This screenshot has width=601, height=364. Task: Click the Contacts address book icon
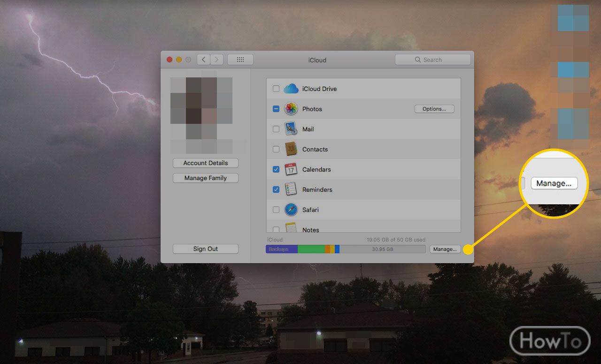291,149
